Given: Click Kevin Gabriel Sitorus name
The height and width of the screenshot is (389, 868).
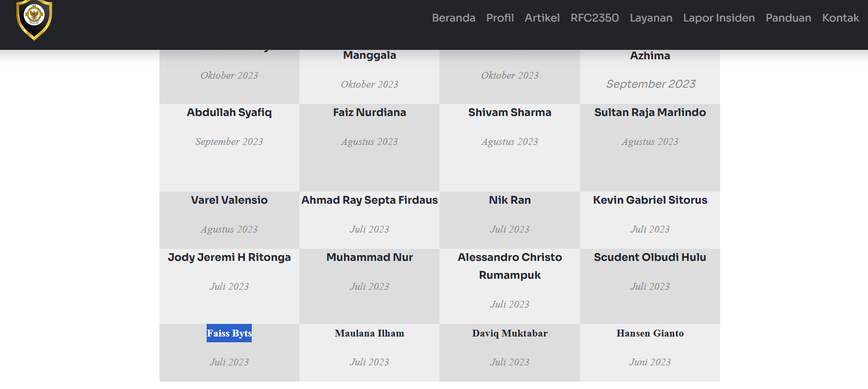Looking at the screenshot, I should click(x=650, y=200).
